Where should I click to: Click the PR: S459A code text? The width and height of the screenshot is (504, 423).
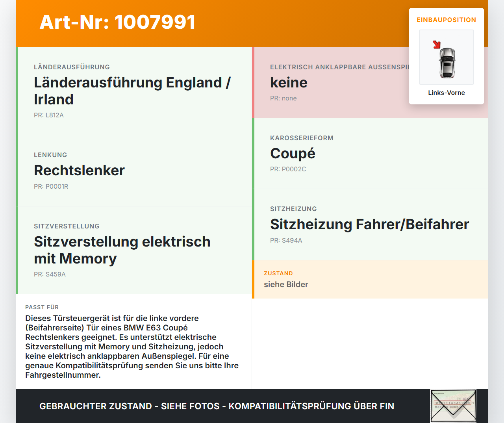(50, 274)
